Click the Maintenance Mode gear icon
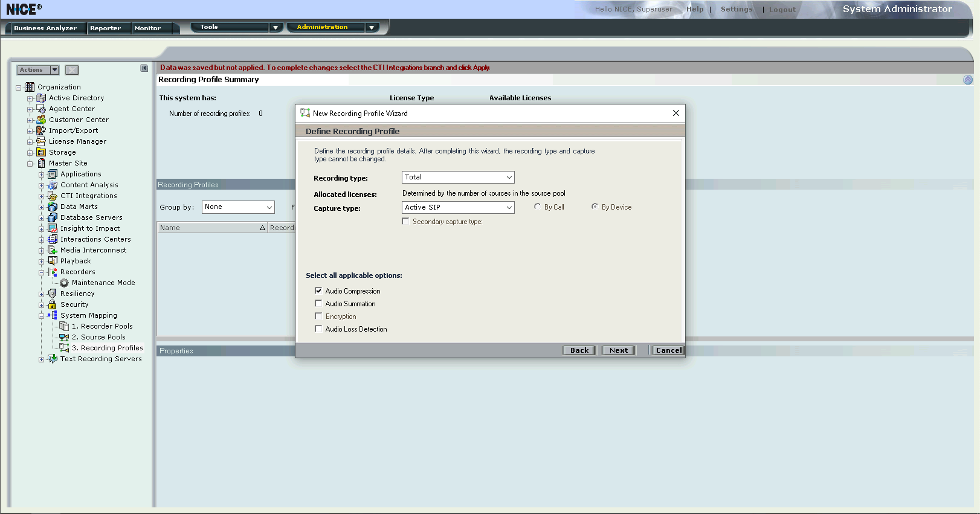The image size is (980, 514). point(64,283)
